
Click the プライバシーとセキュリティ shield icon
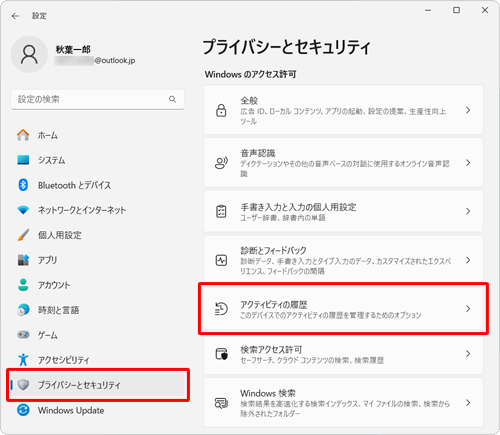[x=23, y=385]
